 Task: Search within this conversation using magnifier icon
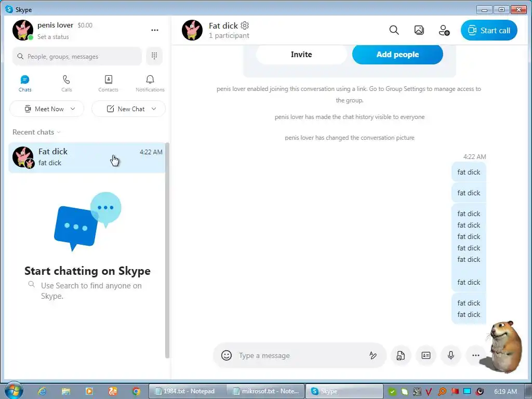394,30
